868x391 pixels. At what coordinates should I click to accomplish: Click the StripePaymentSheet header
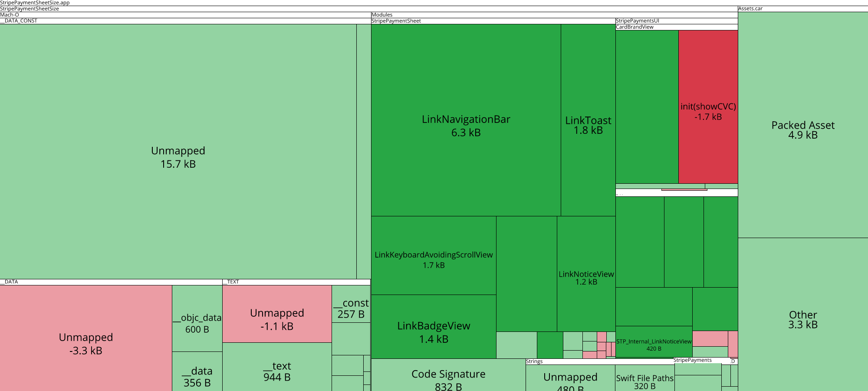click(x=493, y=21)
